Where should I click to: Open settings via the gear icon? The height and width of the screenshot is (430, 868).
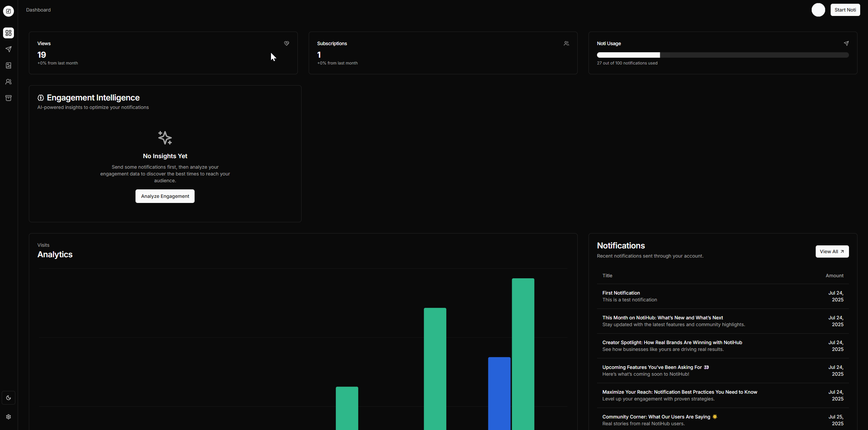click(x=8, y=417)
